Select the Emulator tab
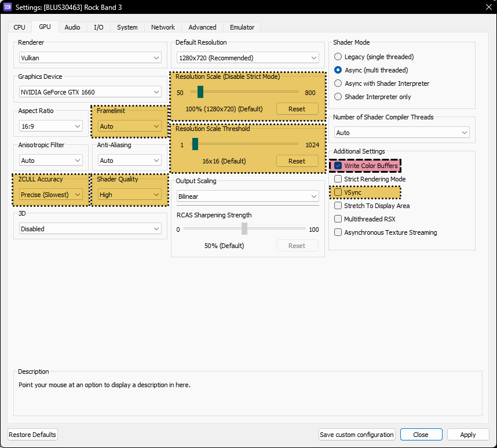Screen dimensions: 497x448 tap(242, 27)
